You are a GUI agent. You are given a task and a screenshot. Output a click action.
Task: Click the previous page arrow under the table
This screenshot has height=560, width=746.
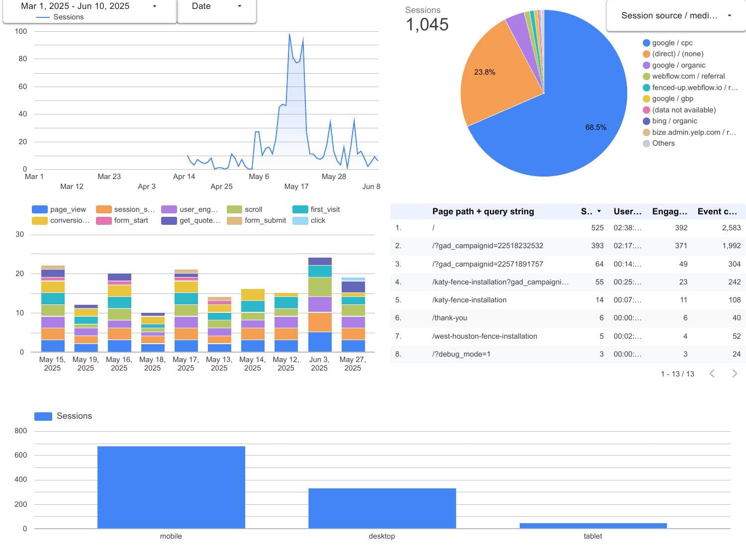point(712,373)
